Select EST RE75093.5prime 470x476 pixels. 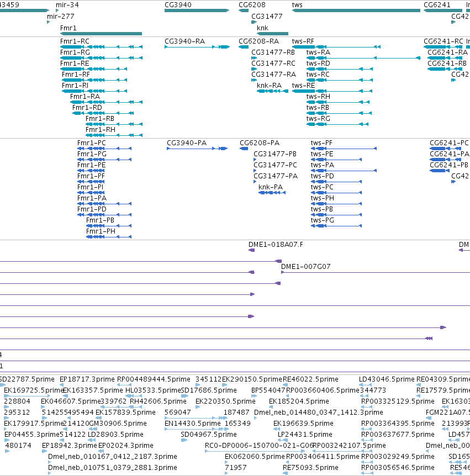coord(310,468)
